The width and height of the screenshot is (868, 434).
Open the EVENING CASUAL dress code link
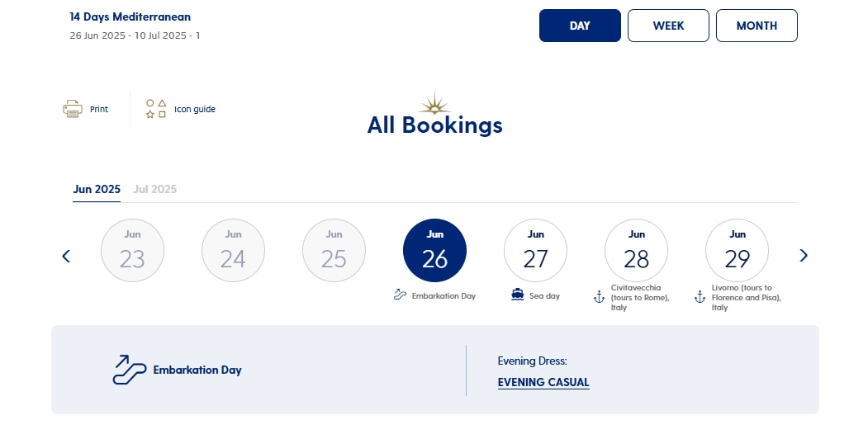(543, 382)
